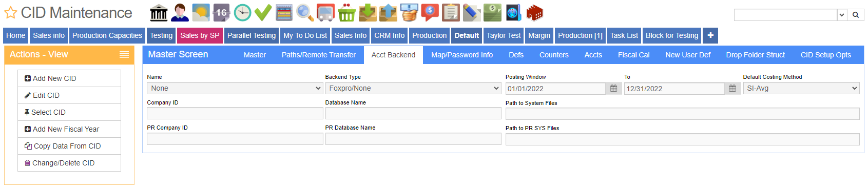Click the teal clock icon
Screen dimensions: 868x189
point(242,13)
